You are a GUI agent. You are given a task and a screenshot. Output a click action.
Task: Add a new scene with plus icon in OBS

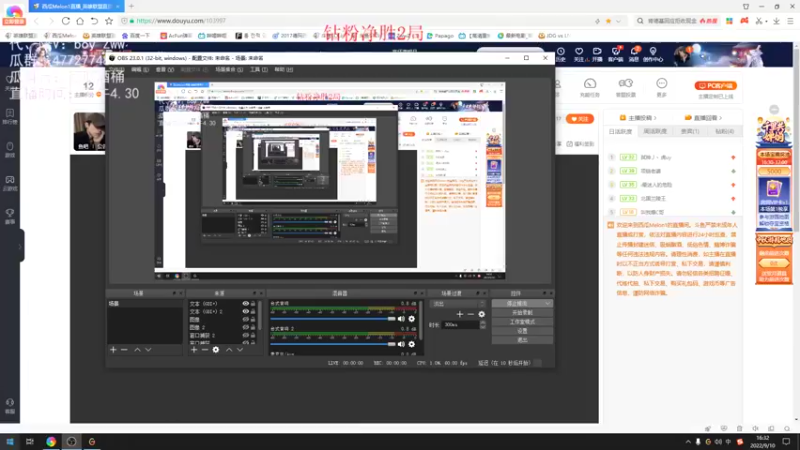pyautogui.click(x=113, y=350)
